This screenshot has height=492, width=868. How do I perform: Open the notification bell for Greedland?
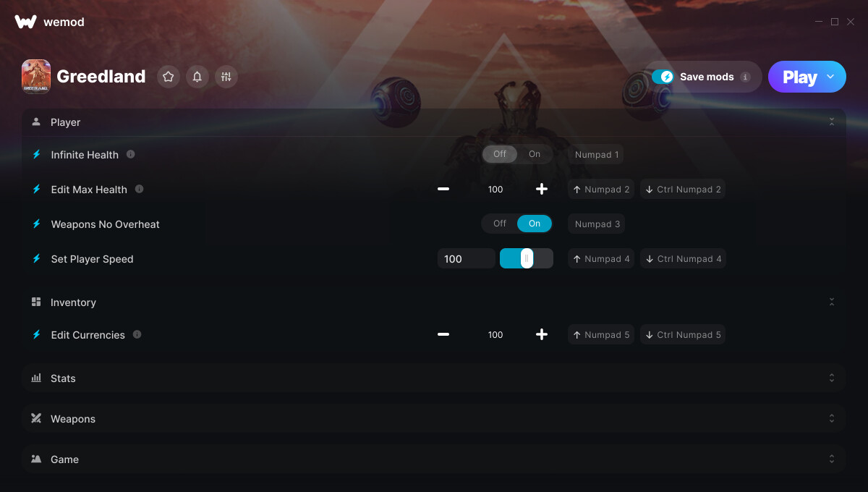(x=197, y=77)
